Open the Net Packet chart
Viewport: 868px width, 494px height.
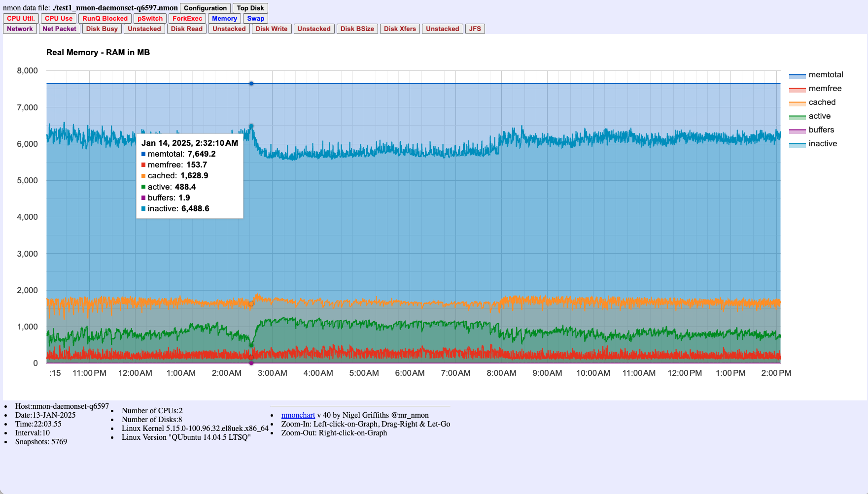(x=59, y=29)
